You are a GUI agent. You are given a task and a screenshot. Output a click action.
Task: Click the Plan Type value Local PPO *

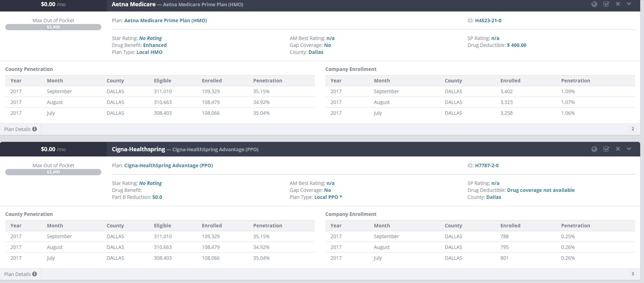[x=328, y=197]
